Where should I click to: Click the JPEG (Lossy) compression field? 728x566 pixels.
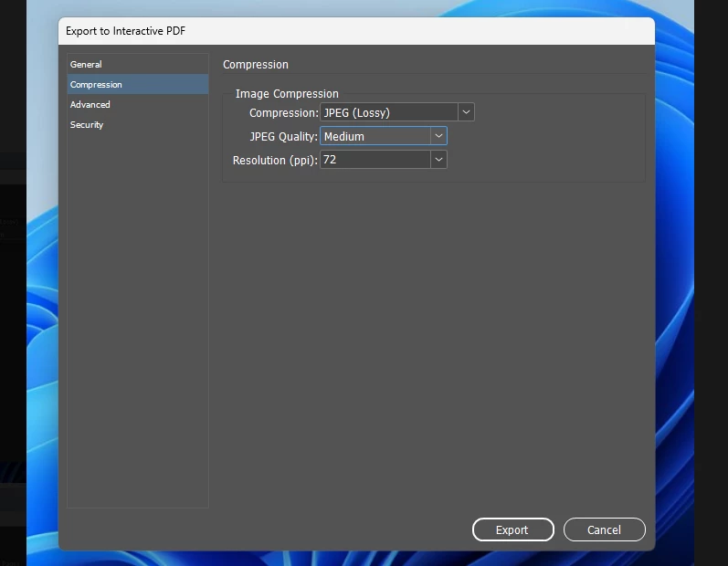click(389, 112)
